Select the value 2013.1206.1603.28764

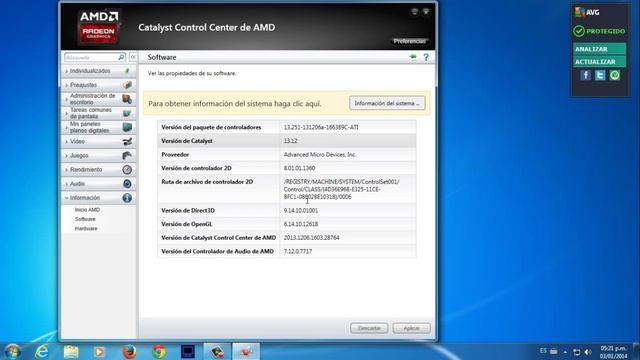click(311, 238)
